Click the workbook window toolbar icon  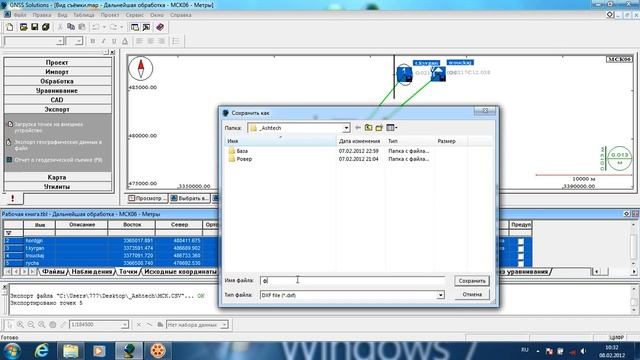point(135,27)
